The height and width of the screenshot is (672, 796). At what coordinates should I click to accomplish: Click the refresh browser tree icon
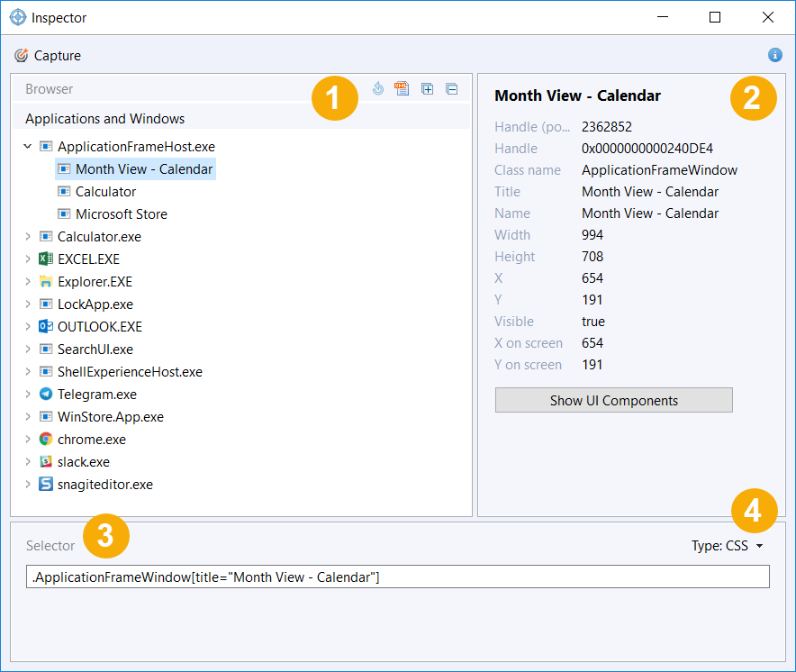pyautogui.click(x=377, y=88)
